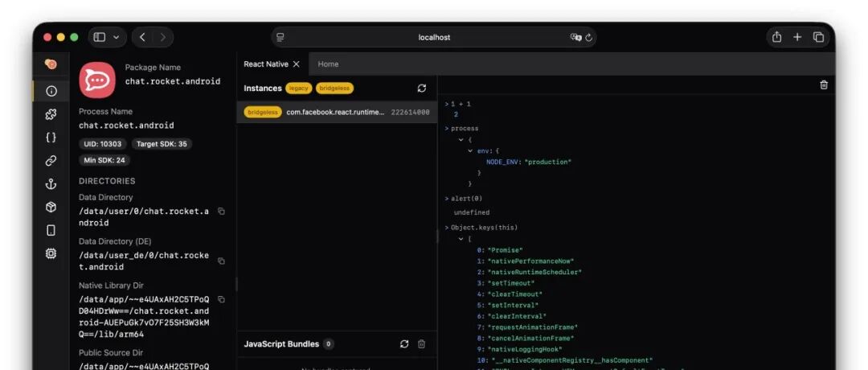
Task: Go back with the browser back arrow
Action: [142, 37]
